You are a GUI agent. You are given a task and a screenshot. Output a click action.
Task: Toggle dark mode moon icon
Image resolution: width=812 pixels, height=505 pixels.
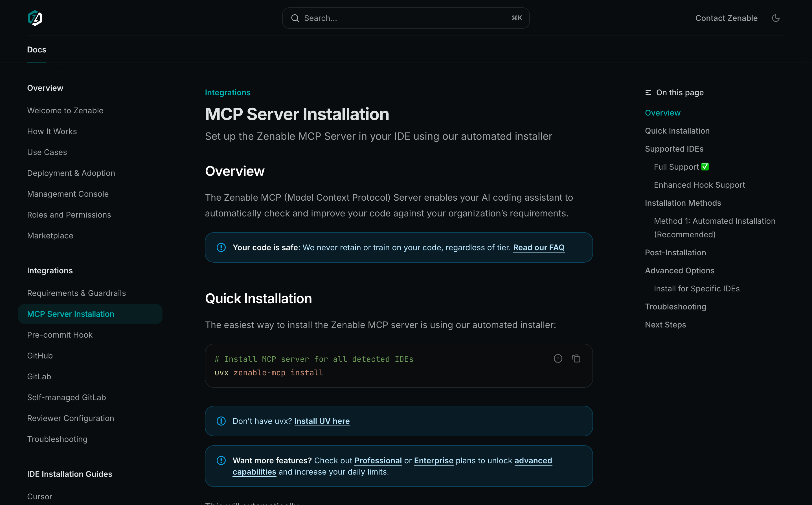[x=776, y=18]
